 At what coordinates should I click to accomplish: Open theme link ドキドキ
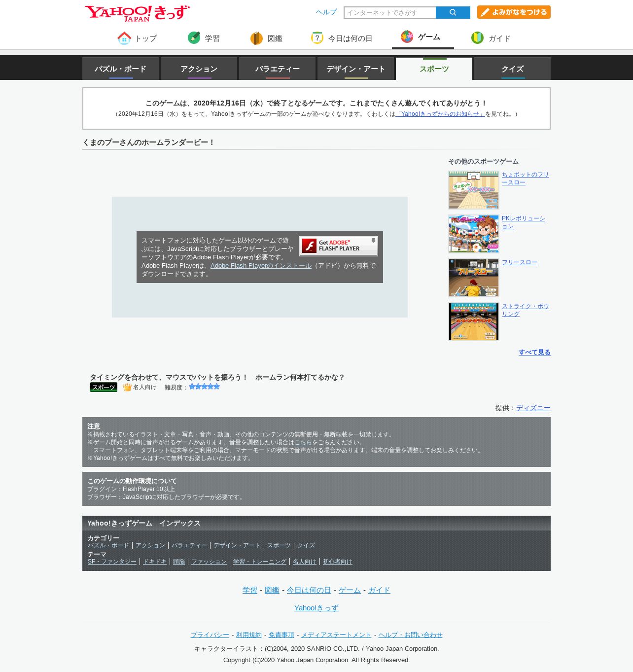[155, 562]
